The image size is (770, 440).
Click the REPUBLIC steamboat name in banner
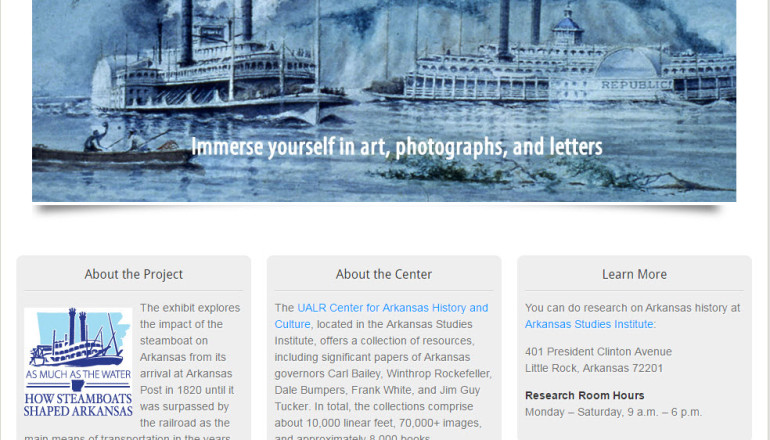point(635,84)
